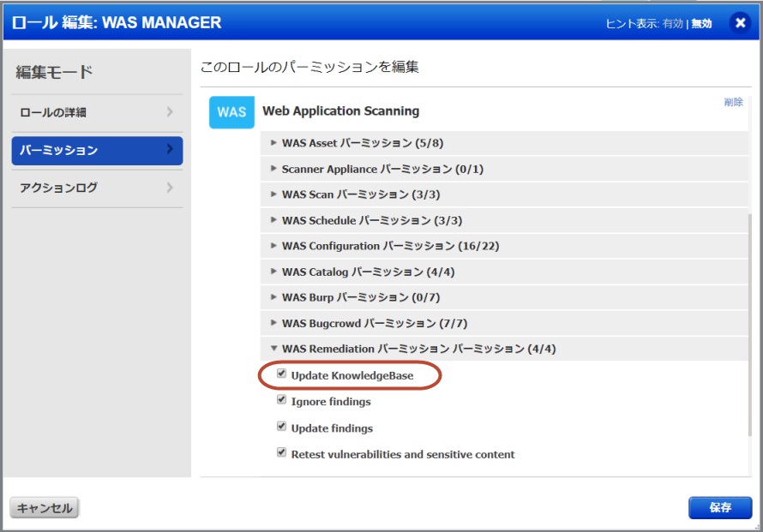Toggle the Update findings checkbox

[x=282, y=427]
